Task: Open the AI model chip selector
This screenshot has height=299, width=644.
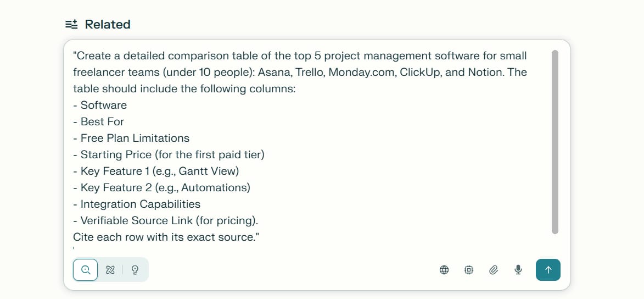Action: click(469, 270)
